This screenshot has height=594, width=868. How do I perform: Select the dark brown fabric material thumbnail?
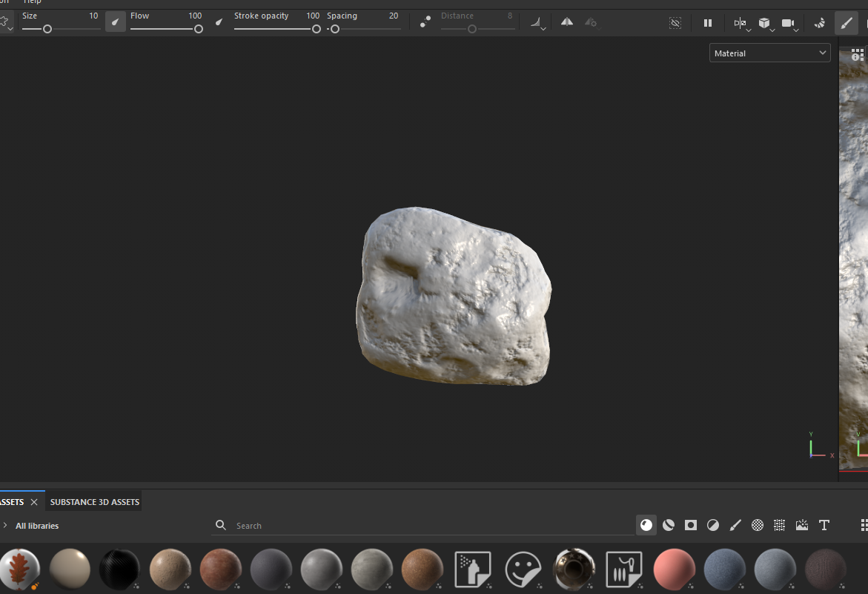[825, 569]
